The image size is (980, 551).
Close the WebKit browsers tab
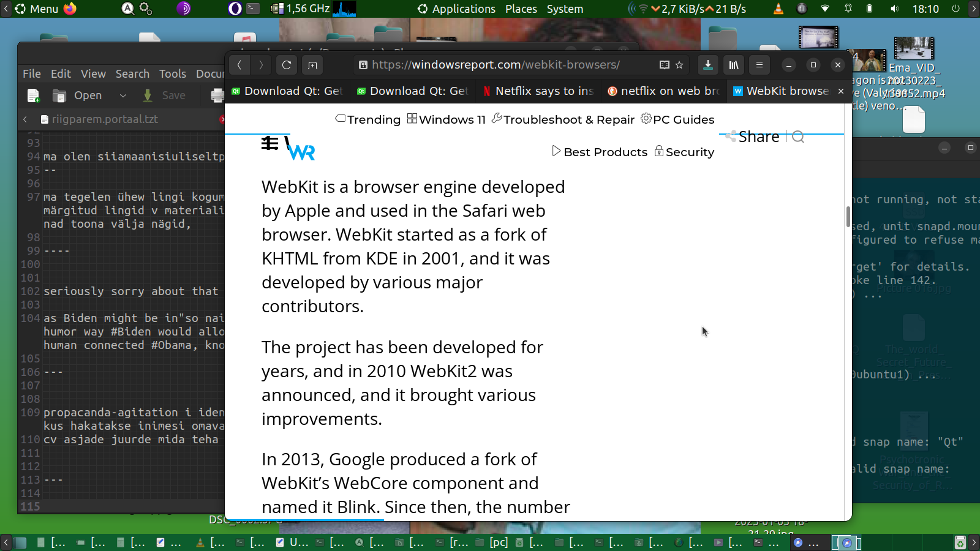tap(841, 91)
